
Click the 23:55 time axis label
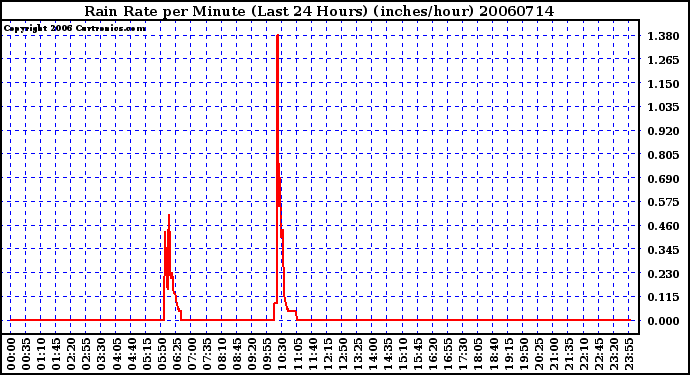click(x=629, y=355)
